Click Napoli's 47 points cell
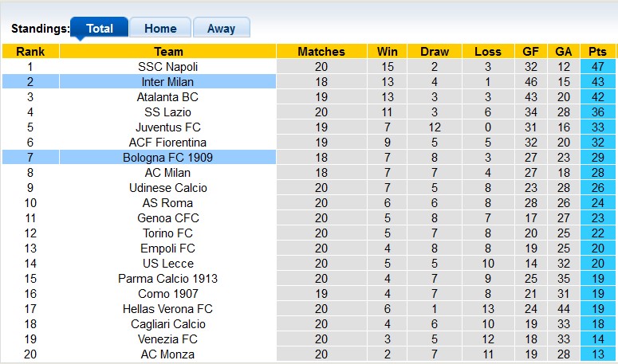618x364 pixels. 598,67
